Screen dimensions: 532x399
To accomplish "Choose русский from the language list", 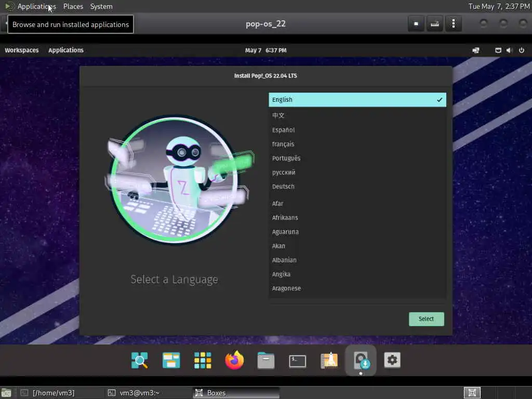I will coord(357,172).
